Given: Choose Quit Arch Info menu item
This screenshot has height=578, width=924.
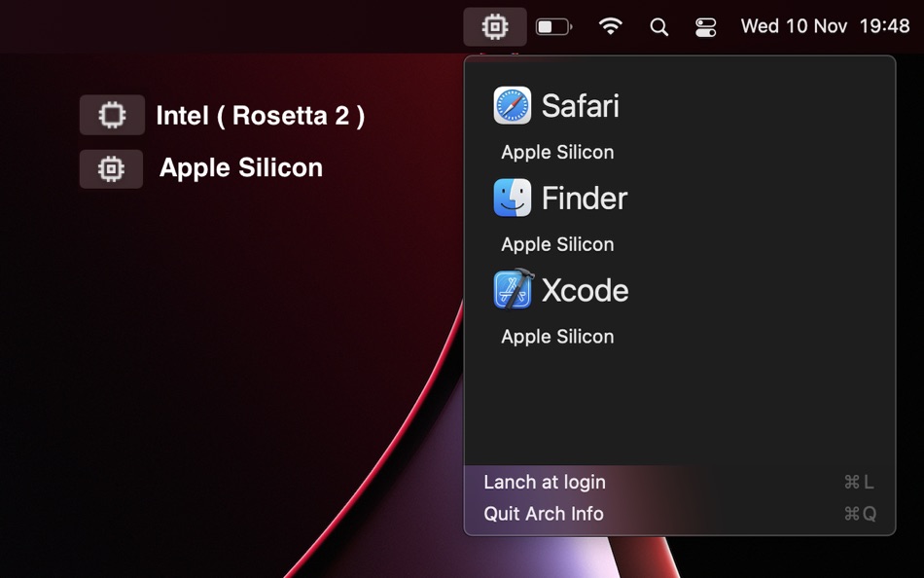Looking at the screenshot, I should click(x=680, y=514).
